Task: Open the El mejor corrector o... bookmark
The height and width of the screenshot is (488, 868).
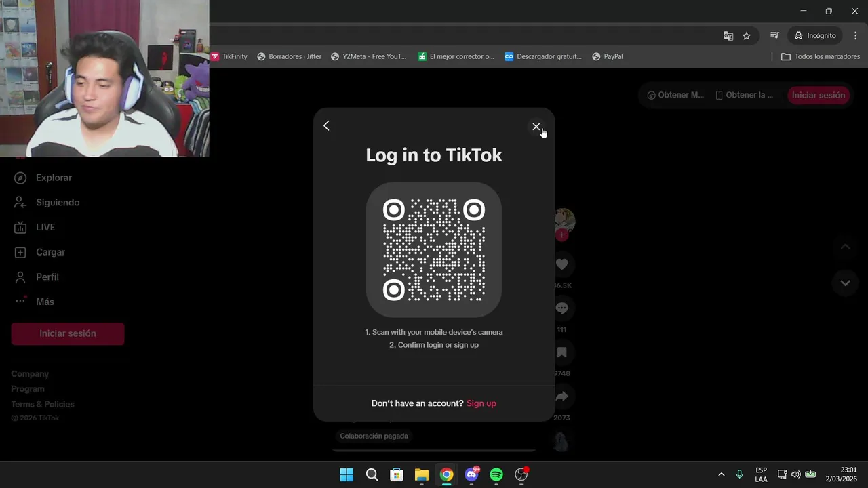Action: pyautogui.click(x=456, y=56)
